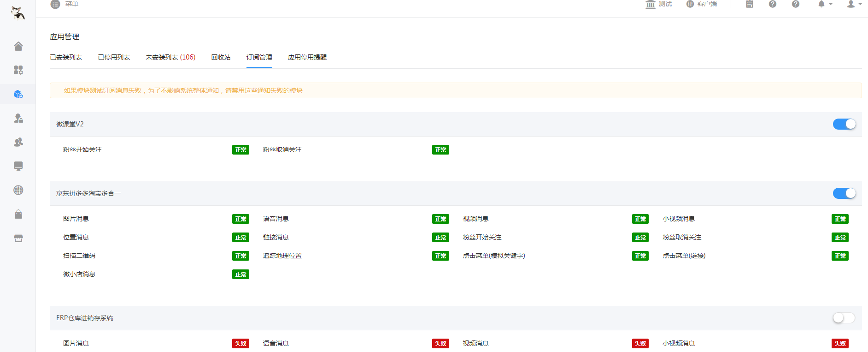Click 失败 badge beside ERP 语音消息
This screenshot has height=352, width=868.
(440, 344)
